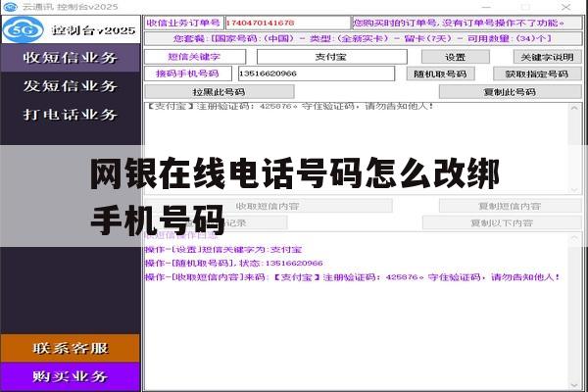Click the 获取指定号码 button
588x392 pixels.
click(x=537, y=73)
